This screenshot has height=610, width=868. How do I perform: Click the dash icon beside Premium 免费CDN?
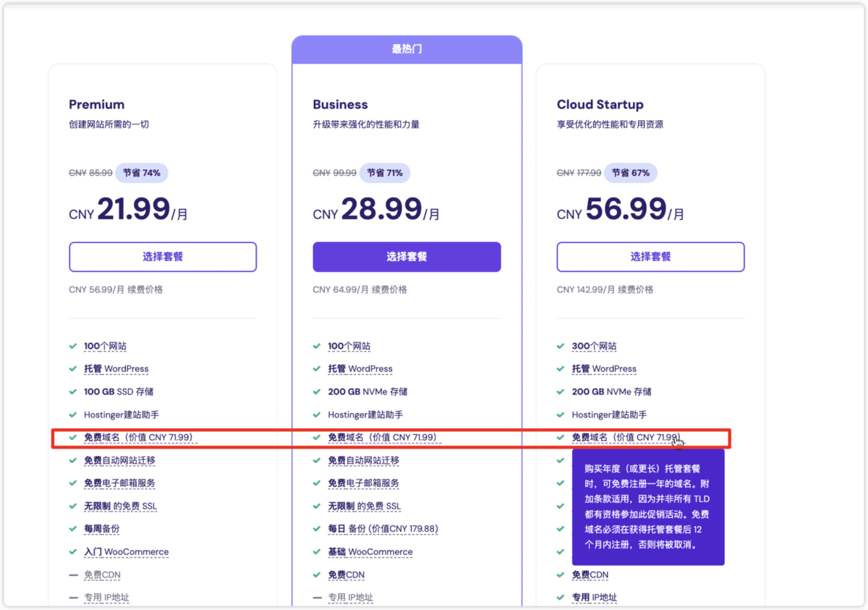pos(73,575)
